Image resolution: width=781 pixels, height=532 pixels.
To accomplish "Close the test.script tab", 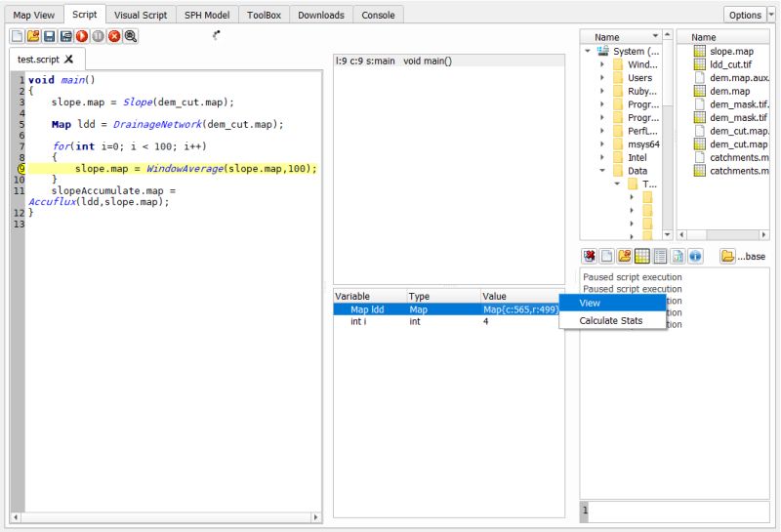I will pos(68,59).
